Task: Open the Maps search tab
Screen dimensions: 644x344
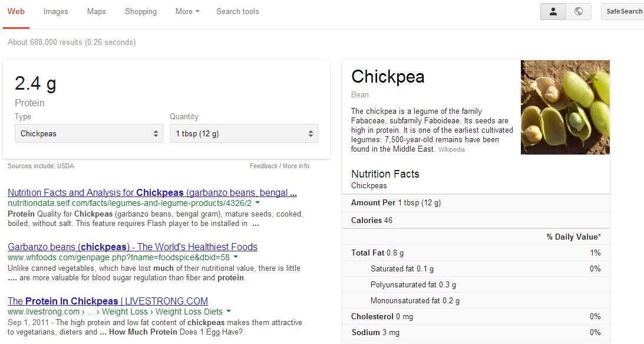Action: point(95,11)
